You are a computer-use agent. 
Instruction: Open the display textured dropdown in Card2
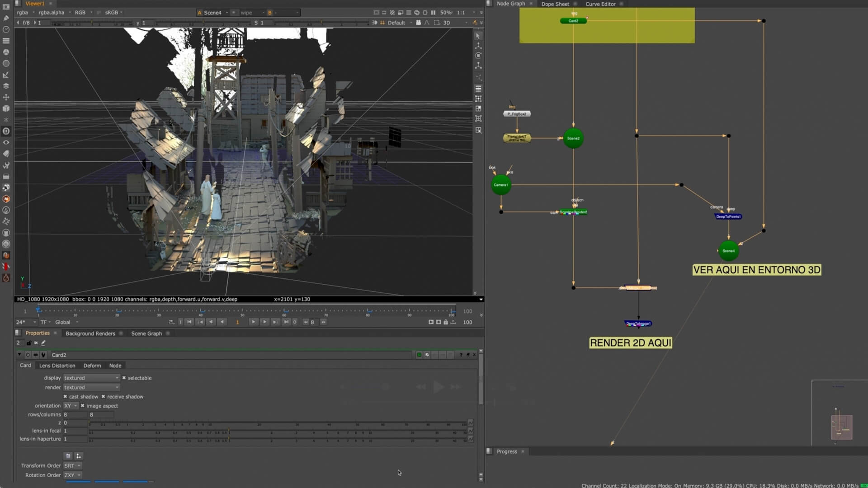[90, 378]
